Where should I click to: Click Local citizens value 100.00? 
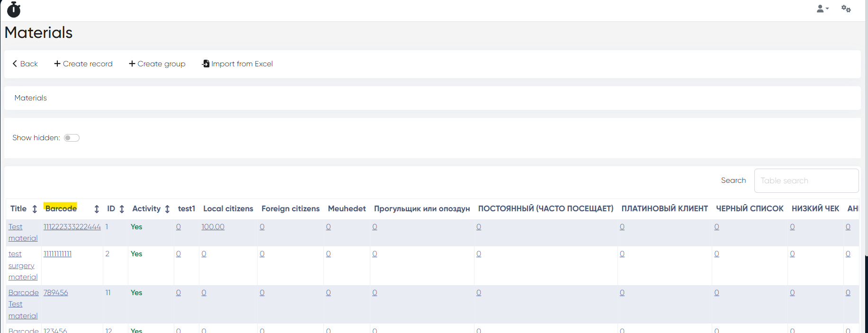pos(213,227)
